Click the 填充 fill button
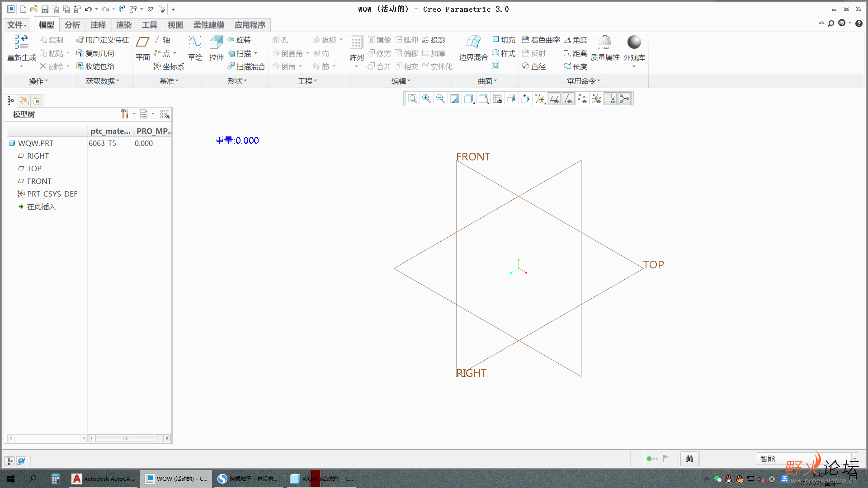 point(504,40)
